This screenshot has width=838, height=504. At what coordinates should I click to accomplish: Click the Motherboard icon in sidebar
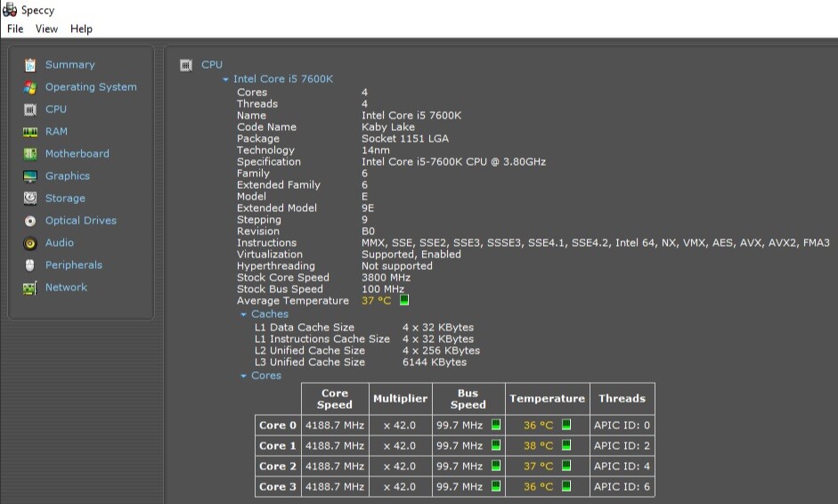(30, 154)
